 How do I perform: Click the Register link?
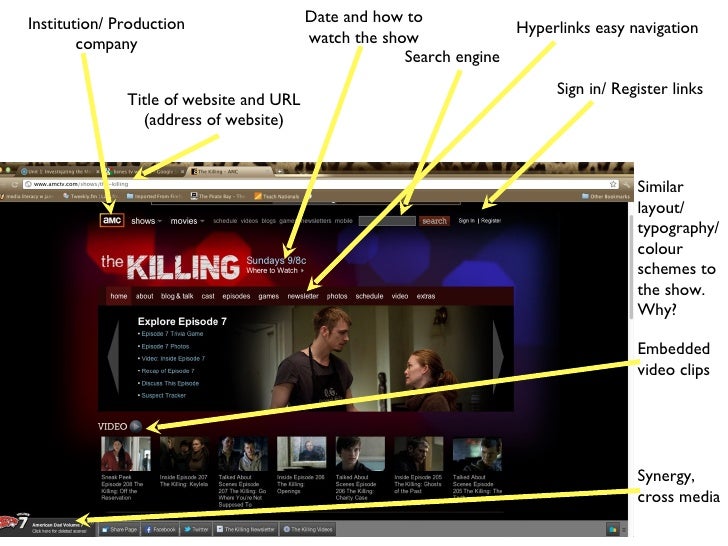click(x=491, y=221)
